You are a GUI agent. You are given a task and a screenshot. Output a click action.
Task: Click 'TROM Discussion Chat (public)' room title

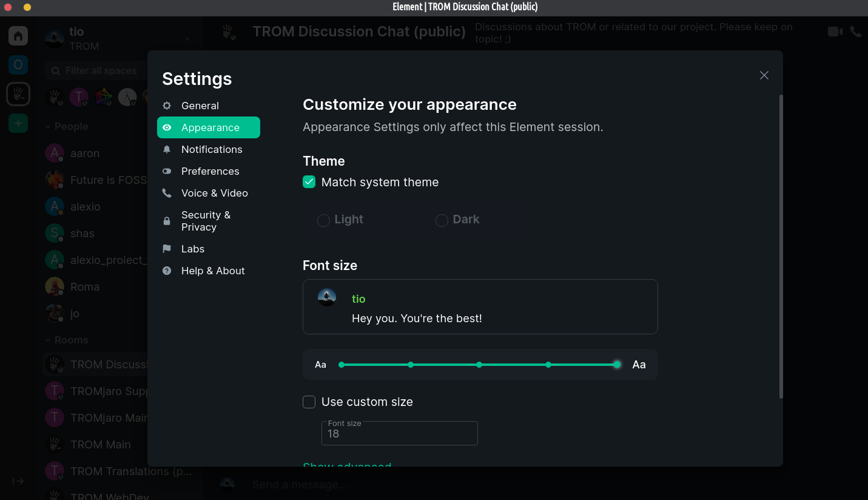pos(359,32)
